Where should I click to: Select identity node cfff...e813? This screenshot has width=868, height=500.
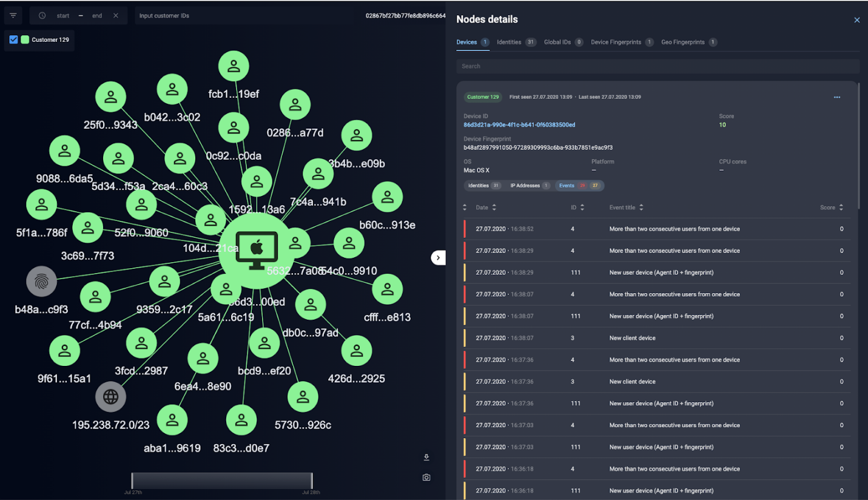[387, 289]
